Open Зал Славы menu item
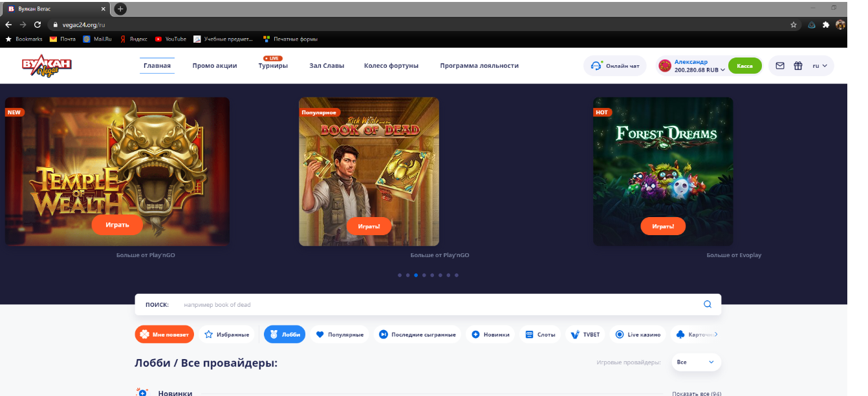Screen dimensions: 868x396 [327, 65]
